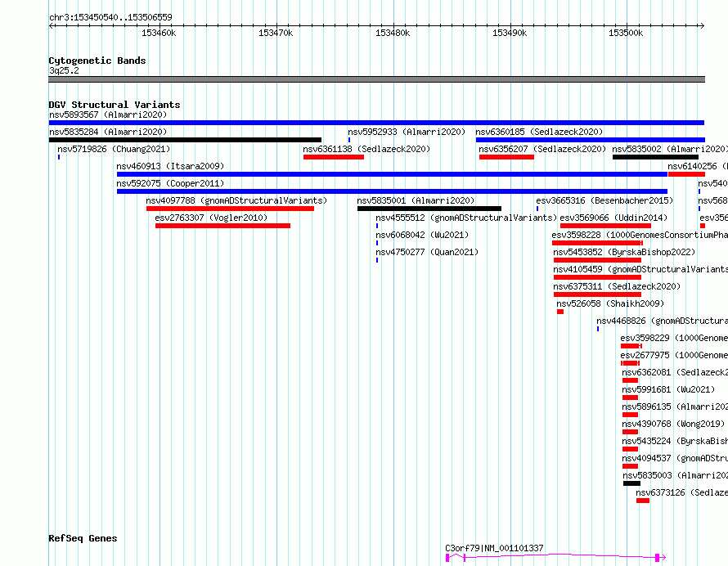Image resolution: width=728 pixels, height=566 pixels.
Task: Click nsv4468826 gnomAD variant label
Action: (662, 321)
